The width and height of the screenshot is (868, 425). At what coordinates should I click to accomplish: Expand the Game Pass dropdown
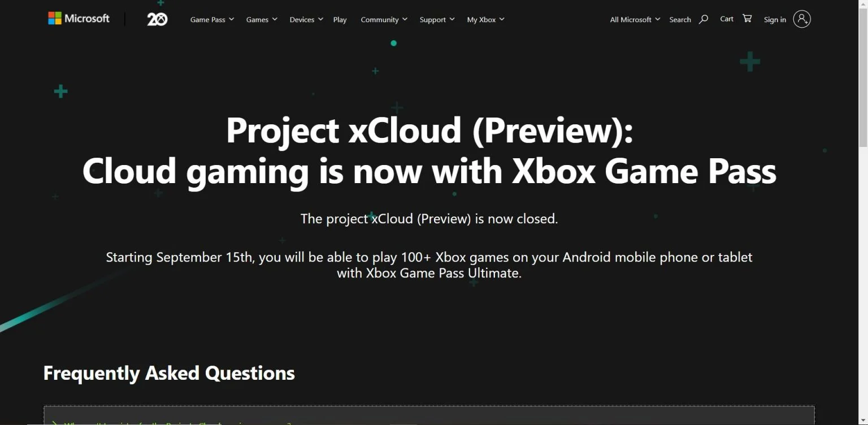(x=211, y=19)
